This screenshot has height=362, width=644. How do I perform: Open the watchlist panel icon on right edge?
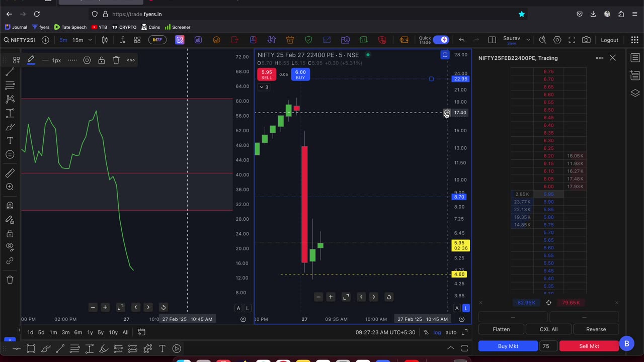tap(635, 58)
